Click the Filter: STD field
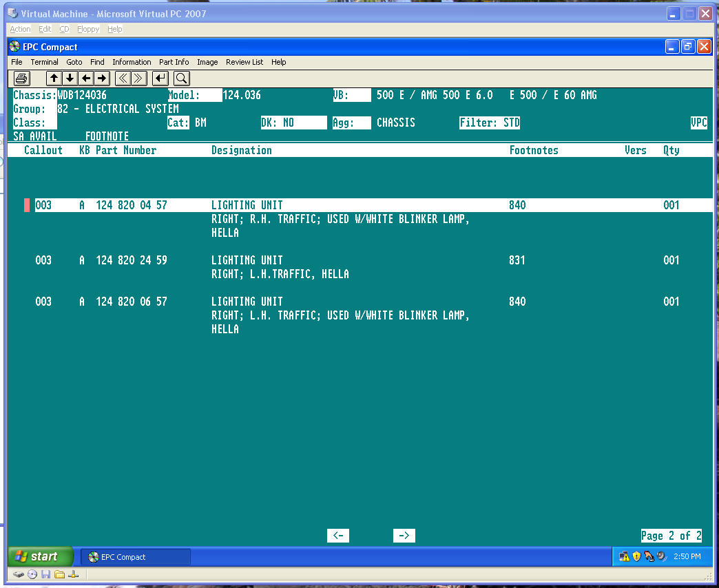Screen dimensions: 719x588 tap(490, 123)
